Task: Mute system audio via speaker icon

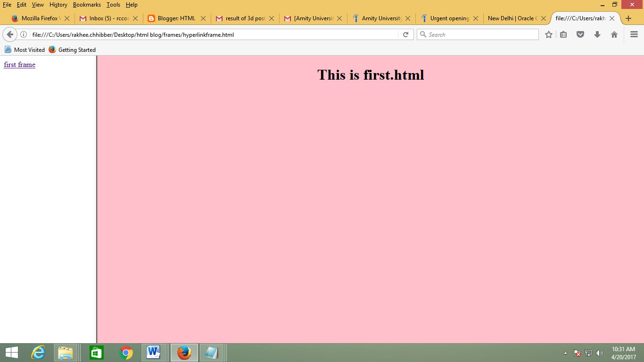Action: [600, 352]
